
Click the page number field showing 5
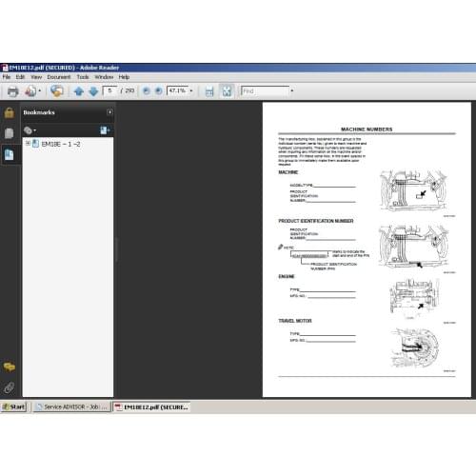point(109,90)
